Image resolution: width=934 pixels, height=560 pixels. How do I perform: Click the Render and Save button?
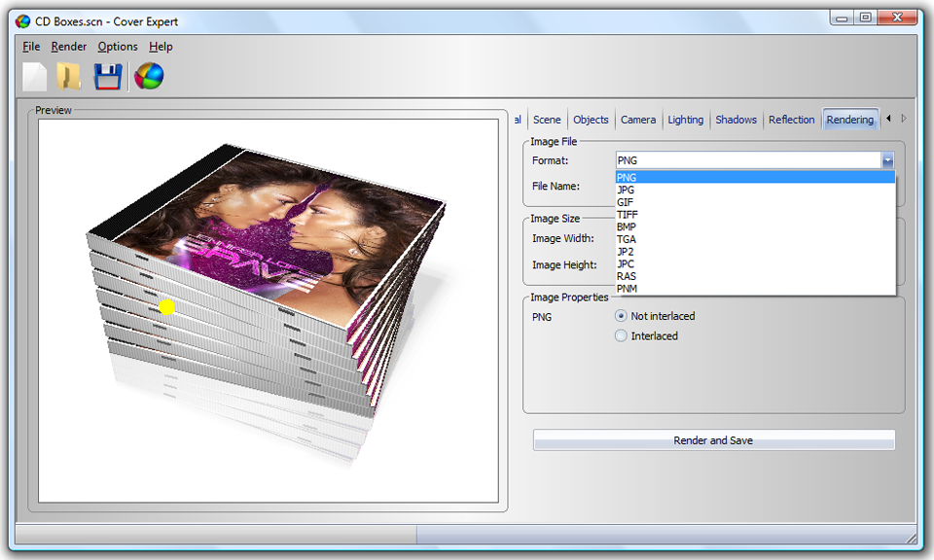pos(713,440)
